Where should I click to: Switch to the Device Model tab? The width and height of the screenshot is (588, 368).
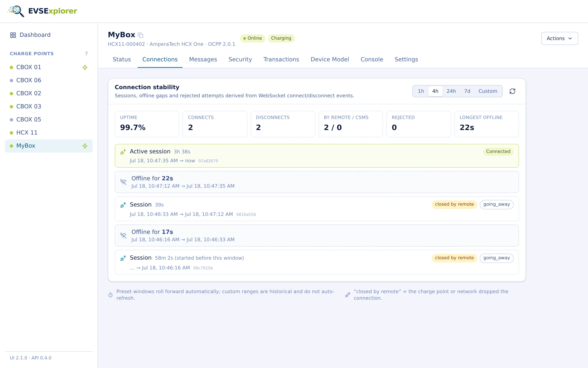[330, 59]
